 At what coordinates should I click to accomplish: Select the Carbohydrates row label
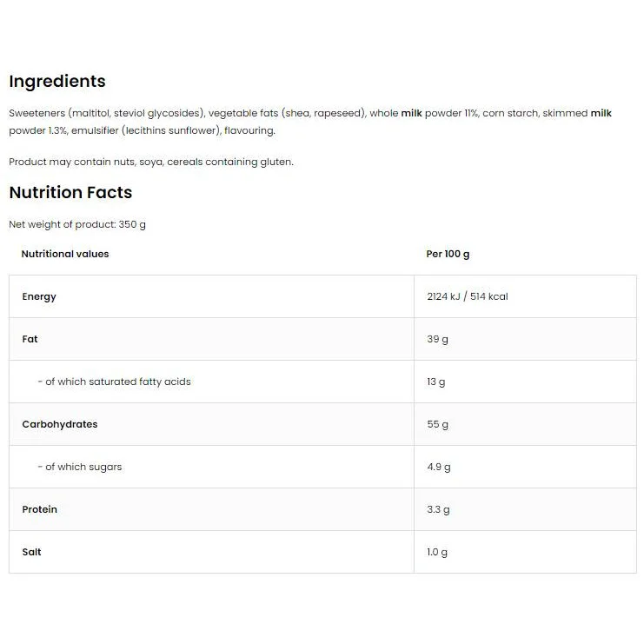coord(60,424)
